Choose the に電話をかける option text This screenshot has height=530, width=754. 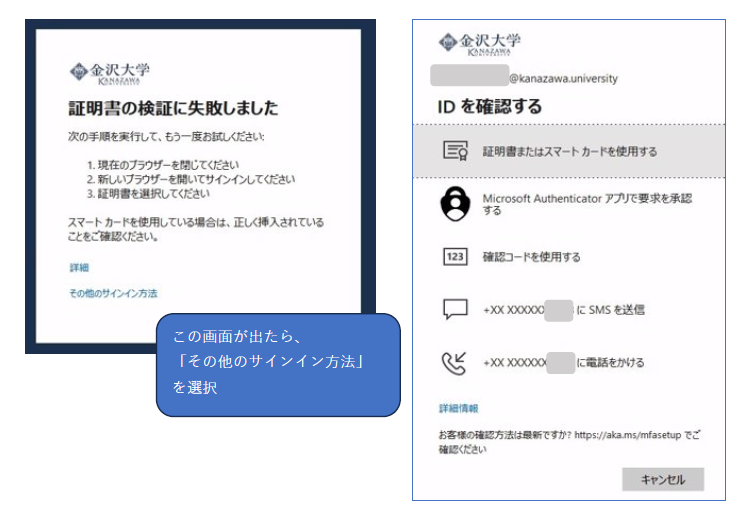coord(610,362)
